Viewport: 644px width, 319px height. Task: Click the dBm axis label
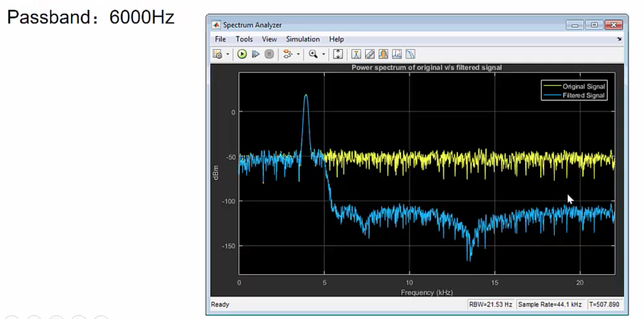tap(216, 173)
